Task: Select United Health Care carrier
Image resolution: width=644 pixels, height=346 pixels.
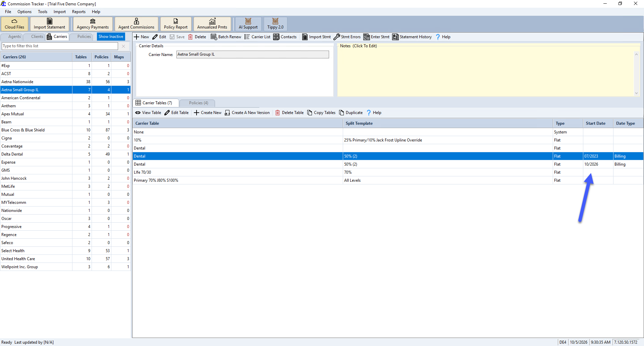Action: tap(65, 259)
